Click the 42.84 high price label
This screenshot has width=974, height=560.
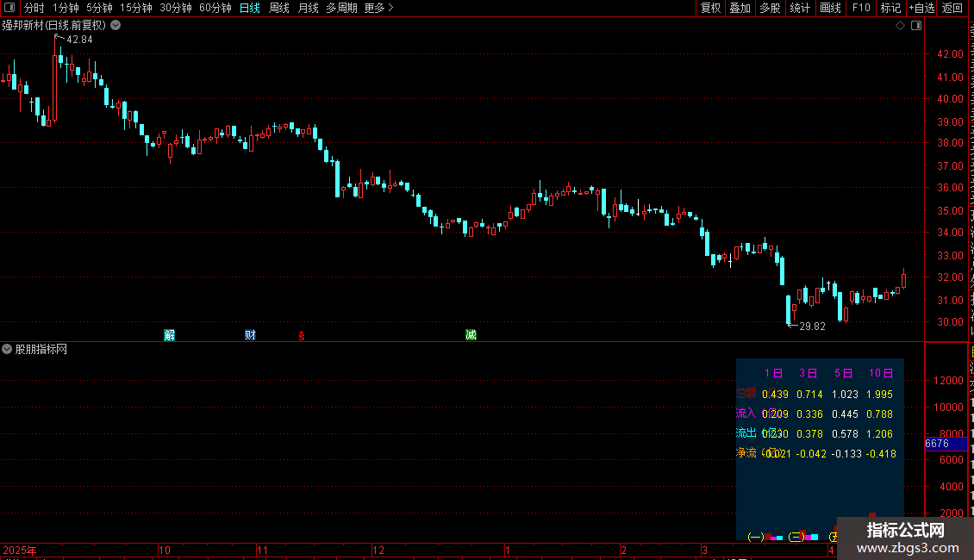(x=79, y=40)
